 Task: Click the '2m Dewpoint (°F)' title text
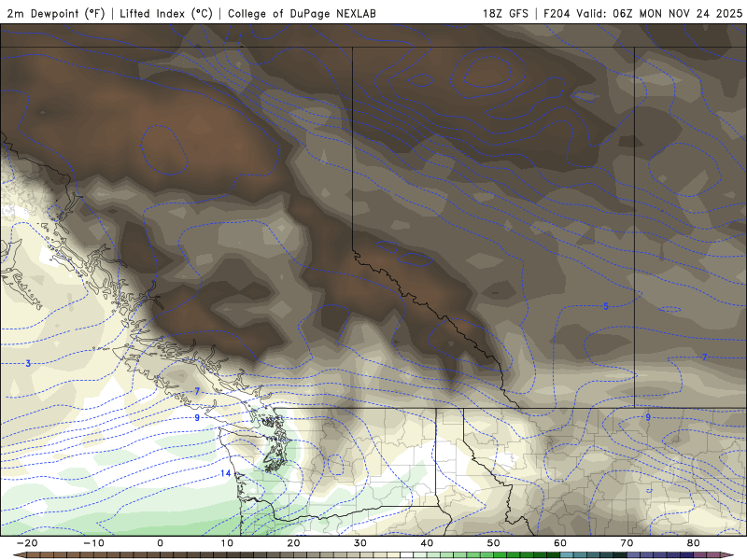coord(55,13)
